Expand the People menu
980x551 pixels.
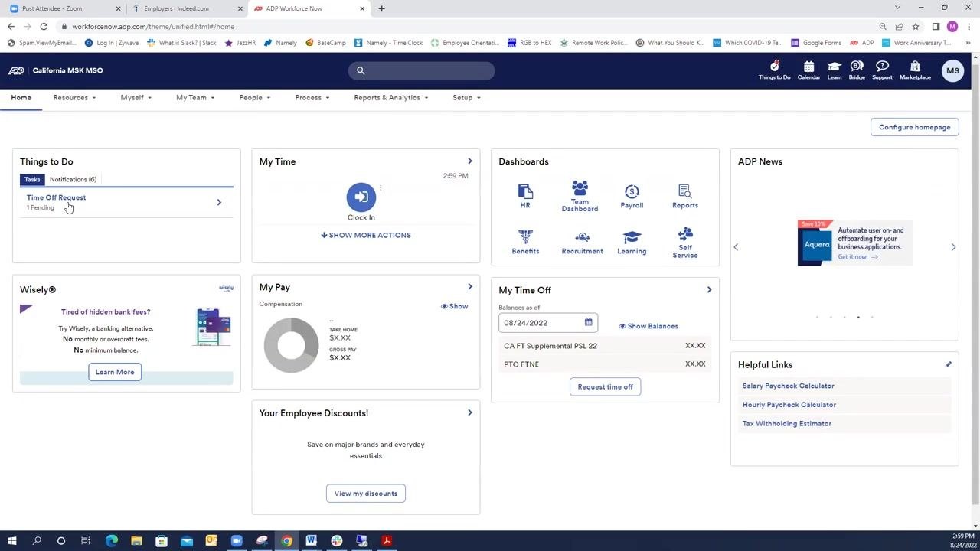pos(254,98)
